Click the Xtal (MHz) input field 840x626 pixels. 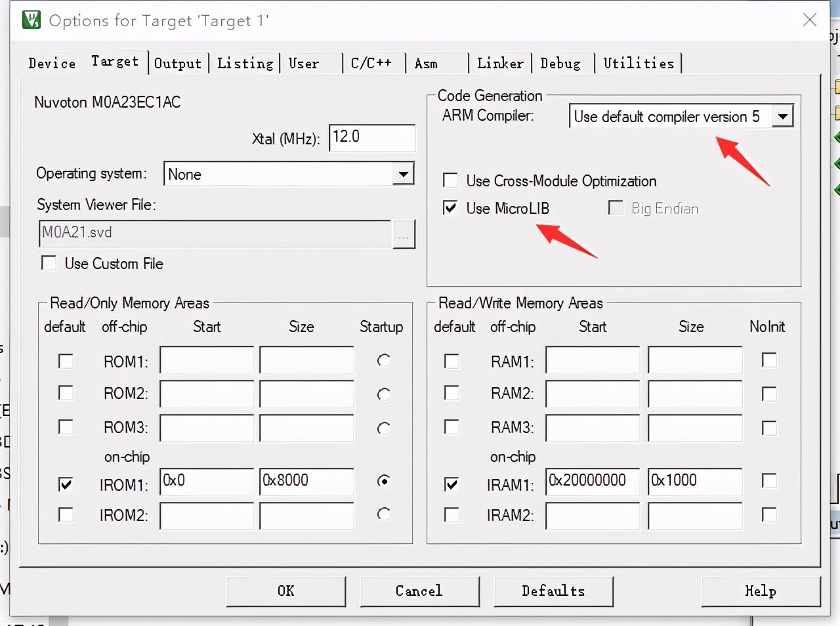[x=372, y=138]
